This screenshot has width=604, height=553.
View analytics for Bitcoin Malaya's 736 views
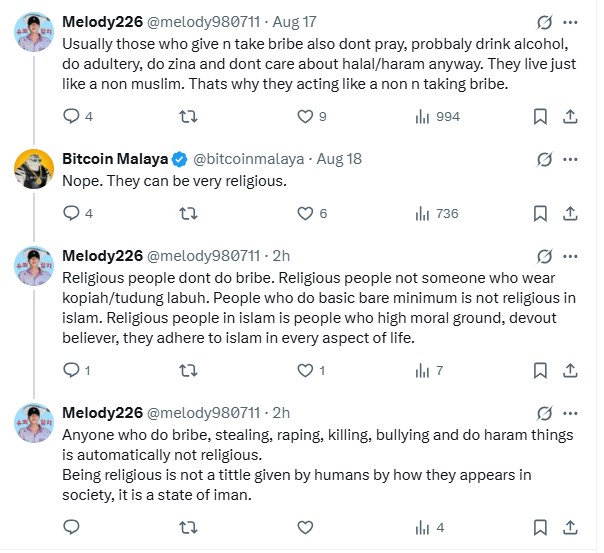[436, 213]
